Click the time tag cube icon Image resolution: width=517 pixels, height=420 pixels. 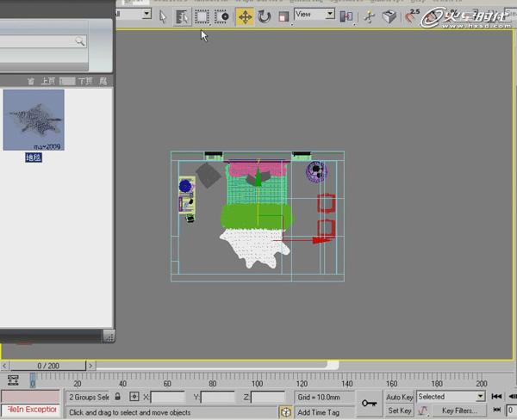coord(285,411)
